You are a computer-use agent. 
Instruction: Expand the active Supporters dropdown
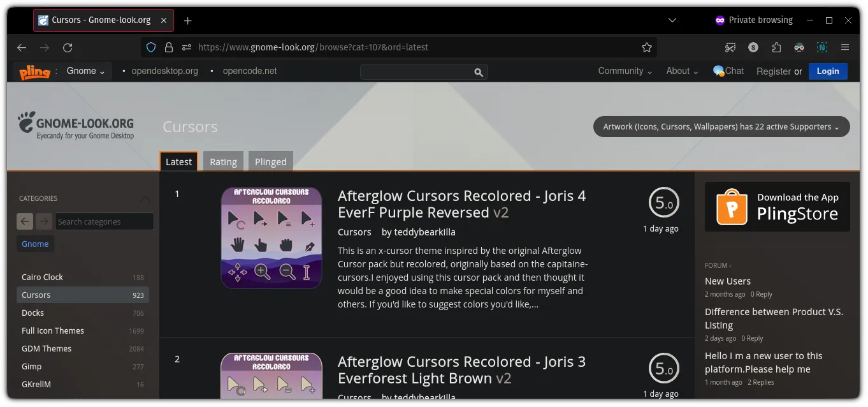point(721,127)
